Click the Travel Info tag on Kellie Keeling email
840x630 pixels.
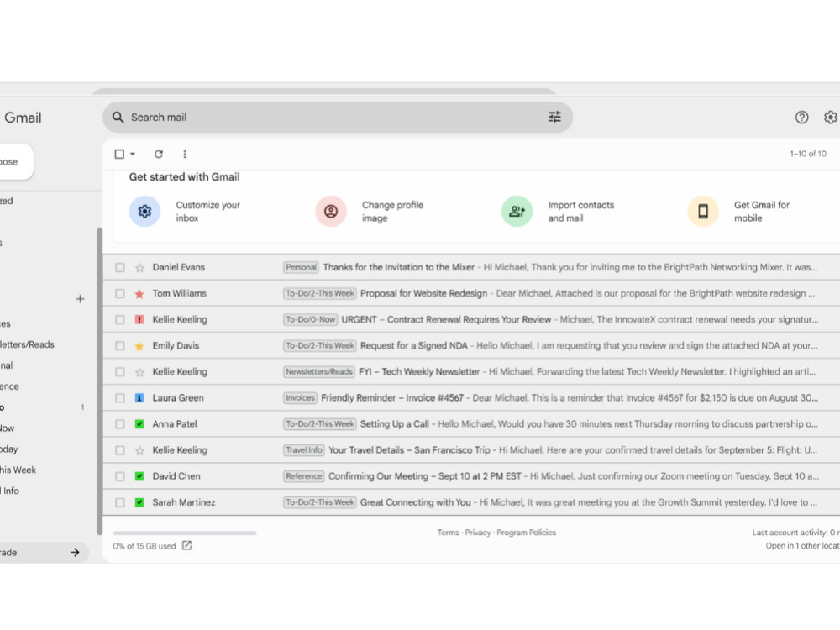coord(304,450)
